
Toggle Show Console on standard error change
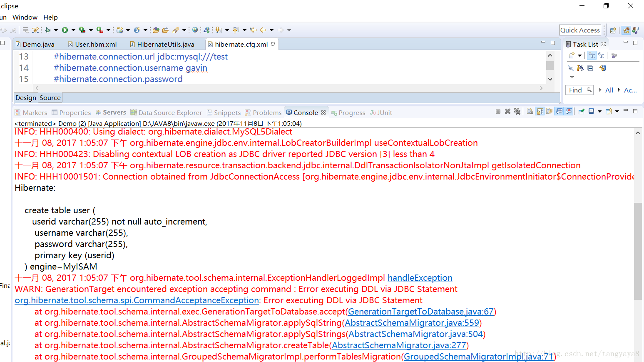(x=568, y=111)
